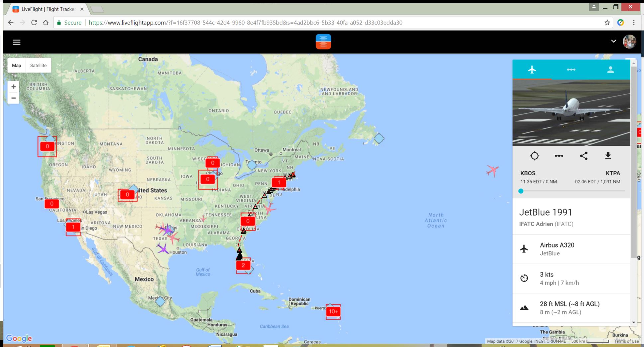Click the 0 ATC marker over Colorado
Image resolution: width=644 pixels, height=347 pixels.
pyautogui.click(x=127, y=195)
